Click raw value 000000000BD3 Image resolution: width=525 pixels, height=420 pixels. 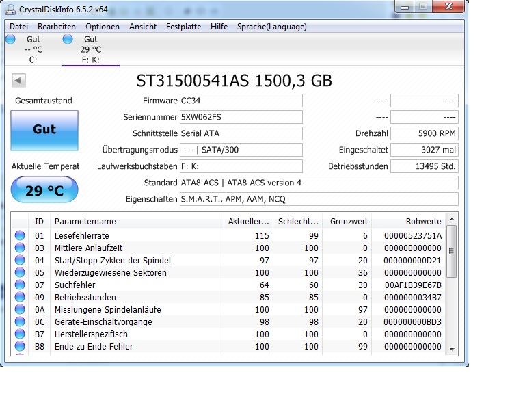[412, 322]
